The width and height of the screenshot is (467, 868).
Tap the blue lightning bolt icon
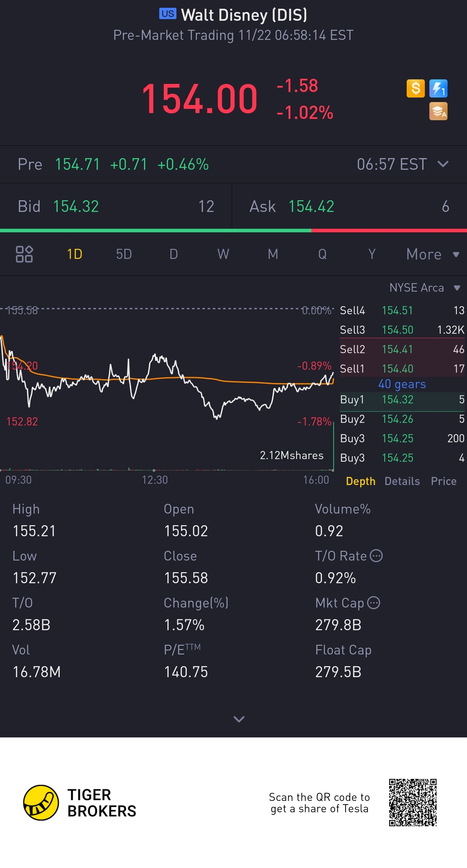tap(438, 88)
